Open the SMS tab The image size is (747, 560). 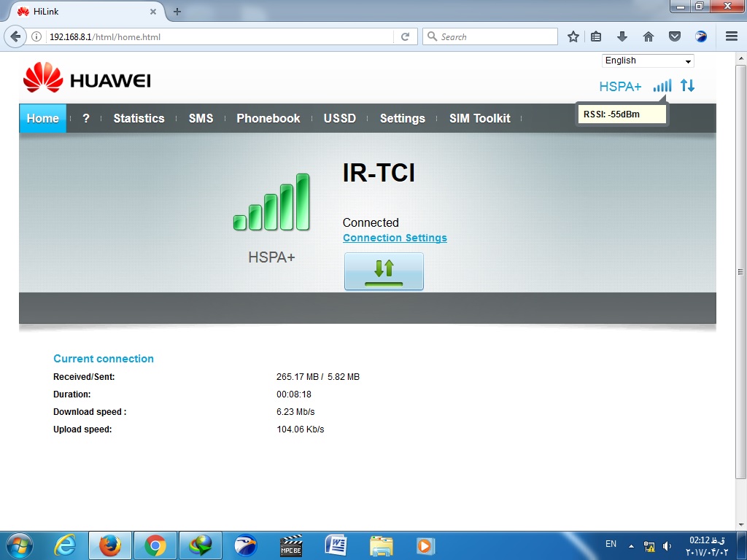[x=201, y=118]
